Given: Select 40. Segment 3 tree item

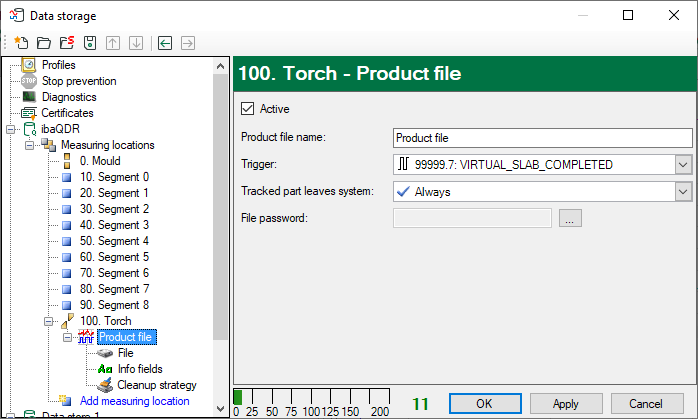Looking at the screenshot, I should [x=114, y=225].
